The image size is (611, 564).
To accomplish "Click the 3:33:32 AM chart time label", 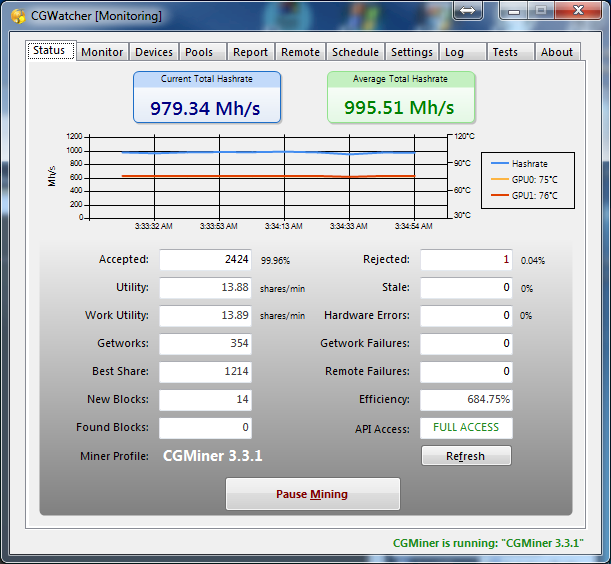I will tap(154, 226).
